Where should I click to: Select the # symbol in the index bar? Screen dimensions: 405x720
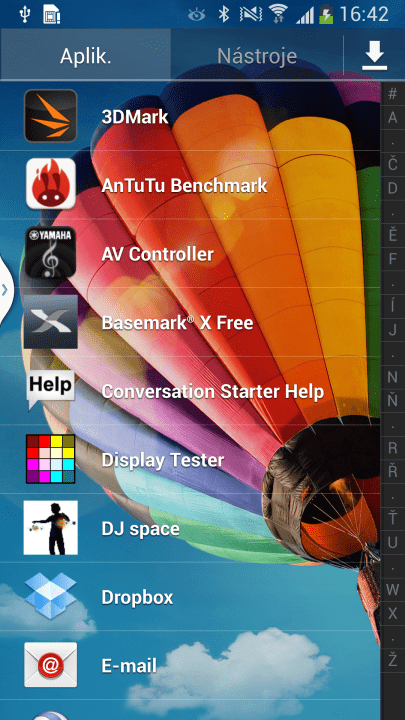393,93
